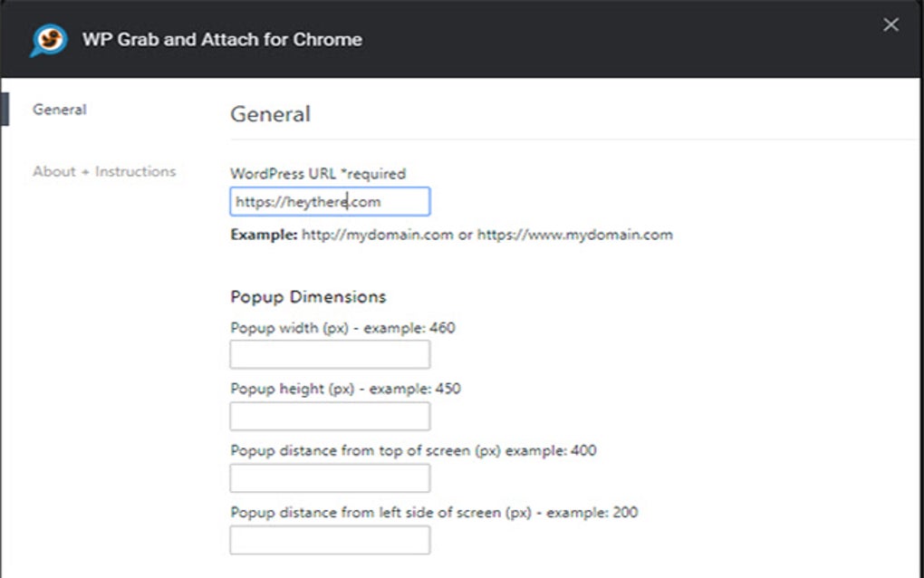This screenshot has height=578, width=924.
Task: Open the About + Instructions tab
Action: pos(104,171)
